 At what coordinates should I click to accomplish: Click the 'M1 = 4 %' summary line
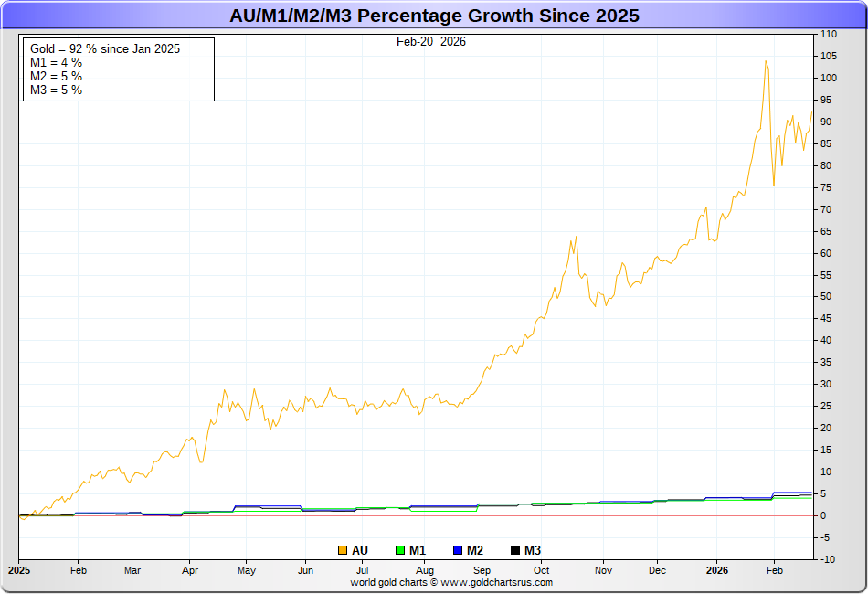57,62
